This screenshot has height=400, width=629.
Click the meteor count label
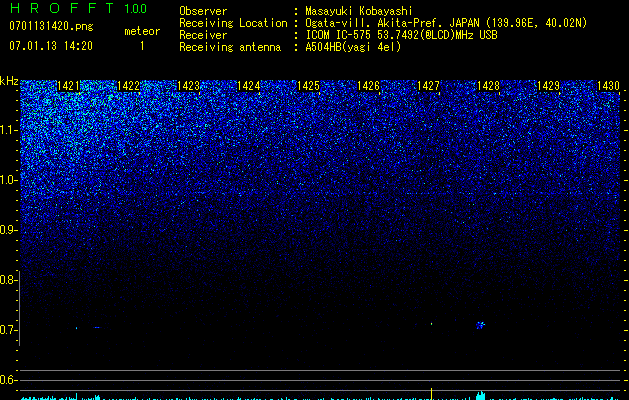(x=142, y=31)
